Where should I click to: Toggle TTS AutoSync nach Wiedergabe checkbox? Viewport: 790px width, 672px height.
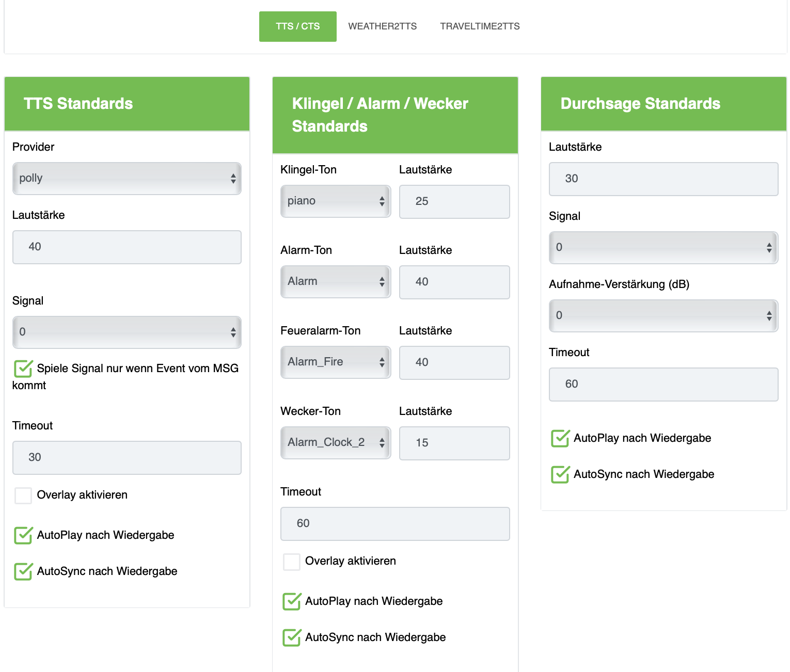pos(23,571)
